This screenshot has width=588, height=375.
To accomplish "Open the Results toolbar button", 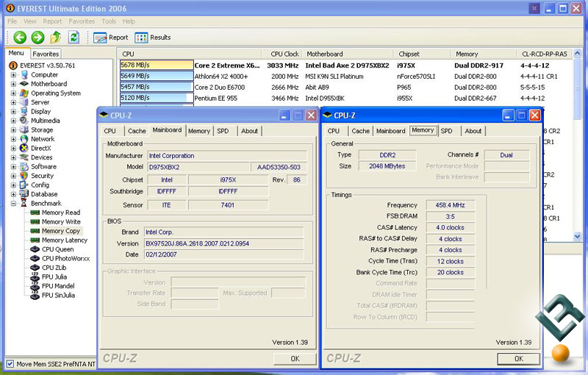I will (x=153, y=37).
